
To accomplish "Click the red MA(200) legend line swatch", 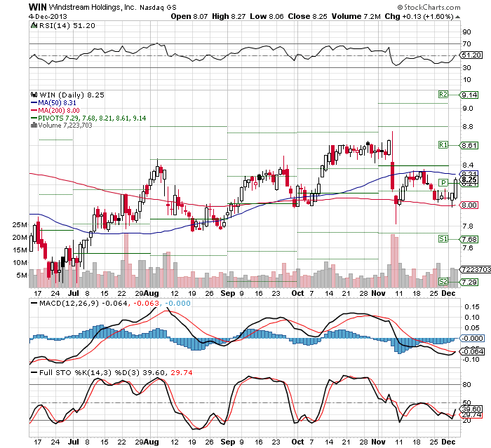I will point(34,110).
